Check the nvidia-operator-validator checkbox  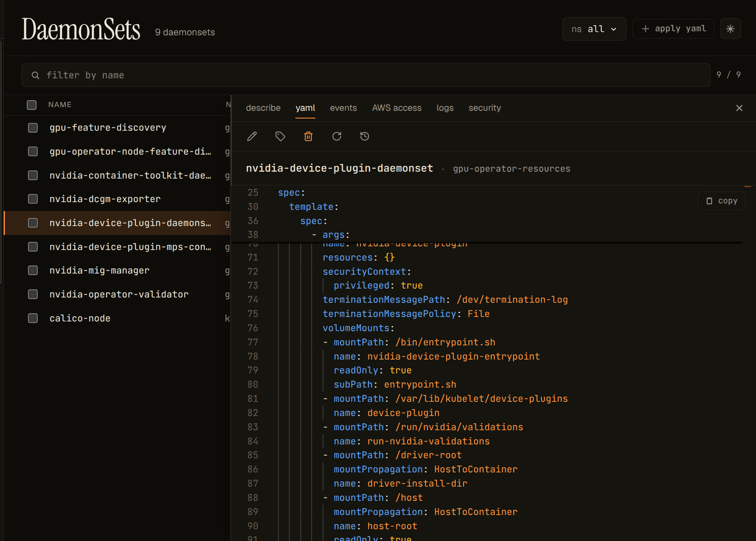coord(33,294)
